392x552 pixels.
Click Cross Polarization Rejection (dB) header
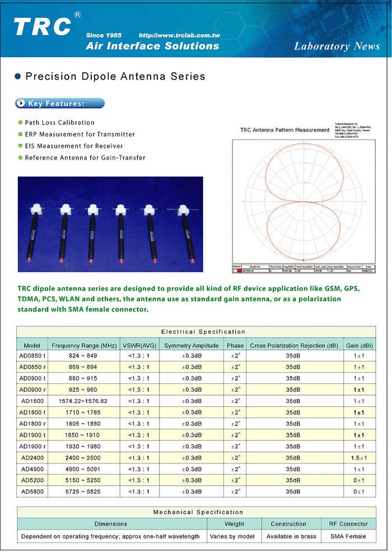pos(294,345)
